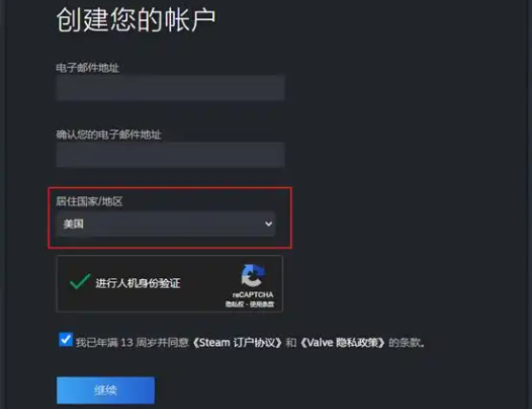Click the country dropdown chevron arrow
Image resolution: width=532 pixels, height=409 pixels.
pyautogui.click(x=268, y=224)
